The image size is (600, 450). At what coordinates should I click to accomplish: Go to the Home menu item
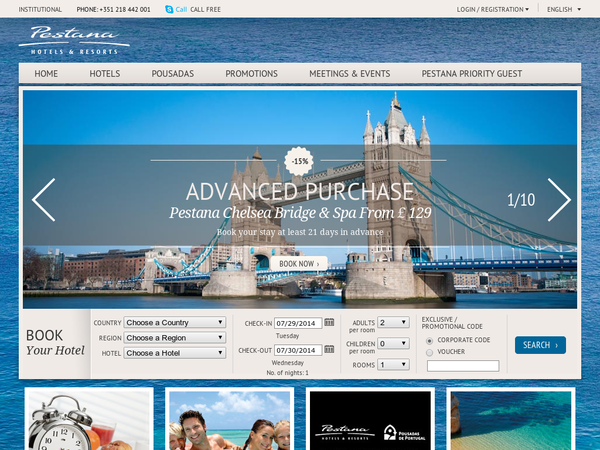point(46,73)
